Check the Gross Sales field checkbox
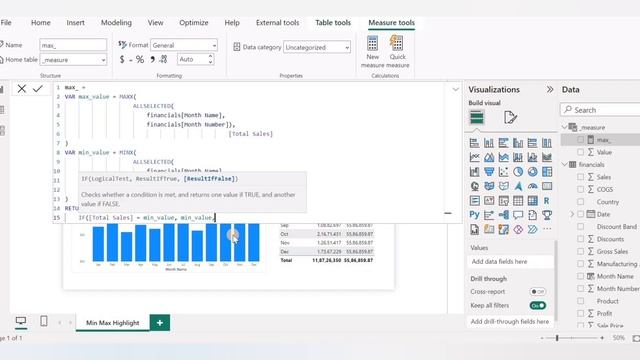The height and width of the screenshot is (360, 640). coord(580,251)
